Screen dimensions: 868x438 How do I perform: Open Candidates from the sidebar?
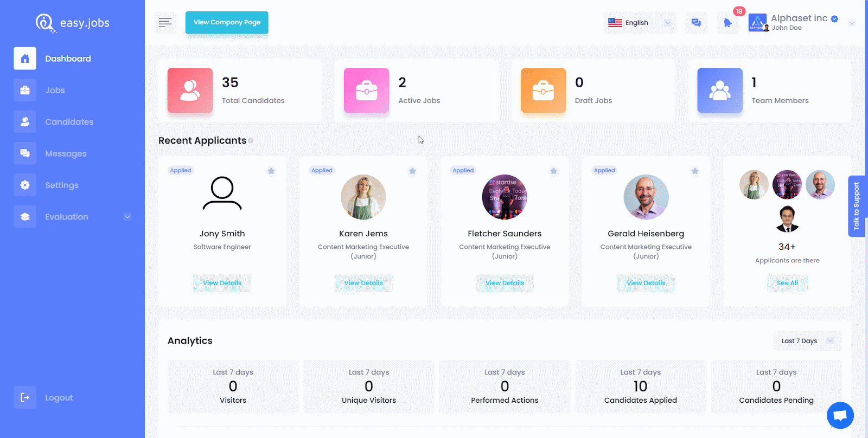click(x=69, y=122)
